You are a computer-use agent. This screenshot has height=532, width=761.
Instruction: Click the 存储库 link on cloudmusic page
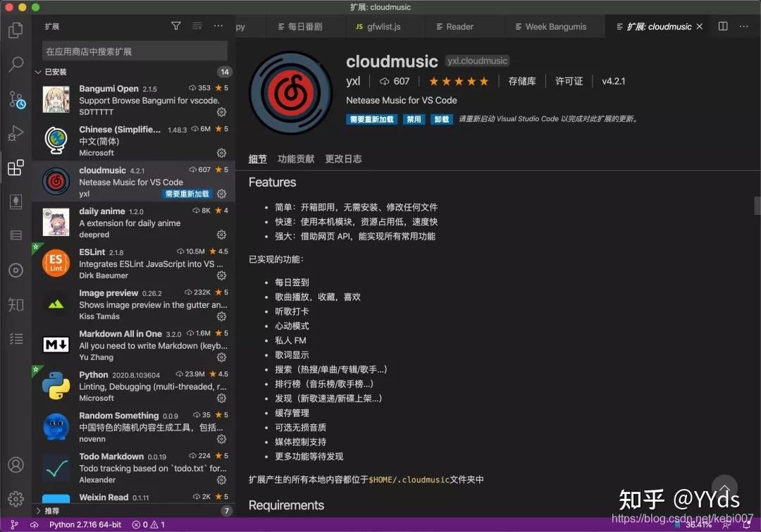(x=522, y=81)
